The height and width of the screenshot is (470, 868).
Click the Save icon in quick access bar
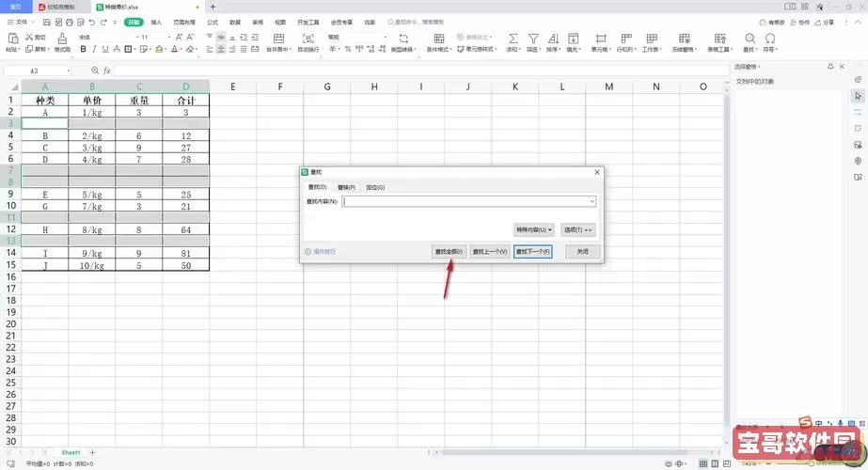pyautogui.click(x=46, y=23)
